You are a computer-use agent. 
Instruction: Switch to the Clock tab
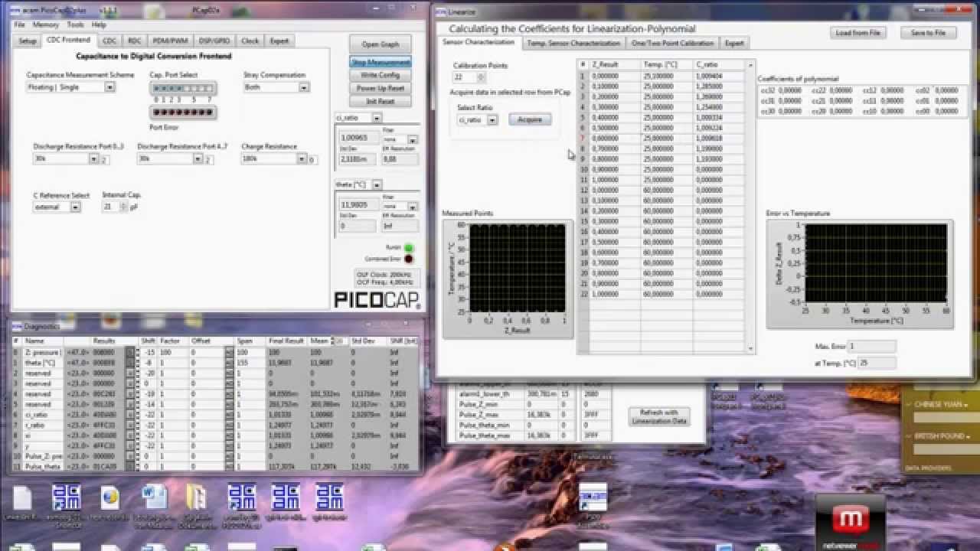click(x=250, y=41)
